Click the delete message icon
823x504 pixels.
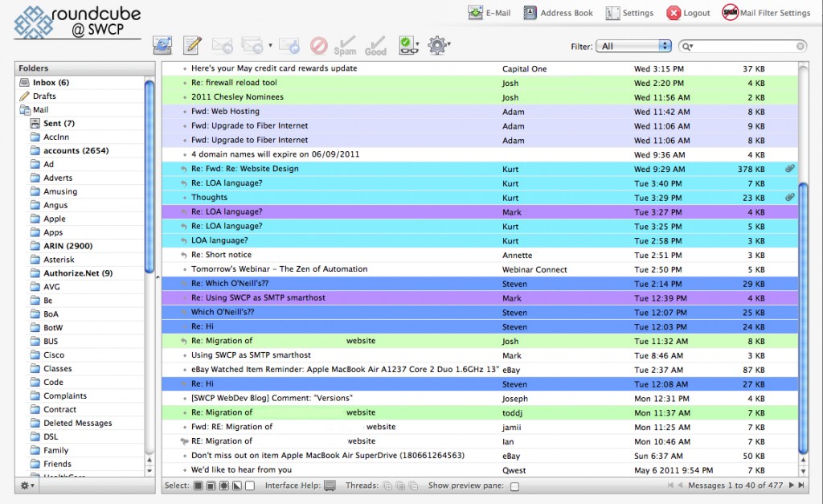point(319,45)
